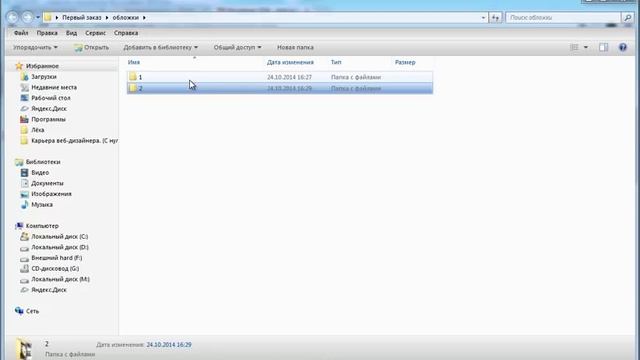Refresh the folder view
The image size is (640, 360).
(496, 18)
